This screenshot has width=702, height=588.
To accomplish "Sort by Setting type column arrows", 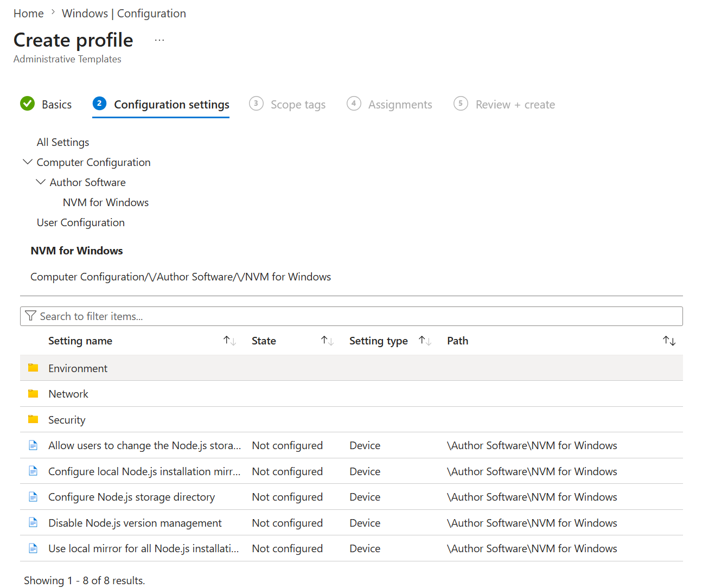I will click(425, 341).
